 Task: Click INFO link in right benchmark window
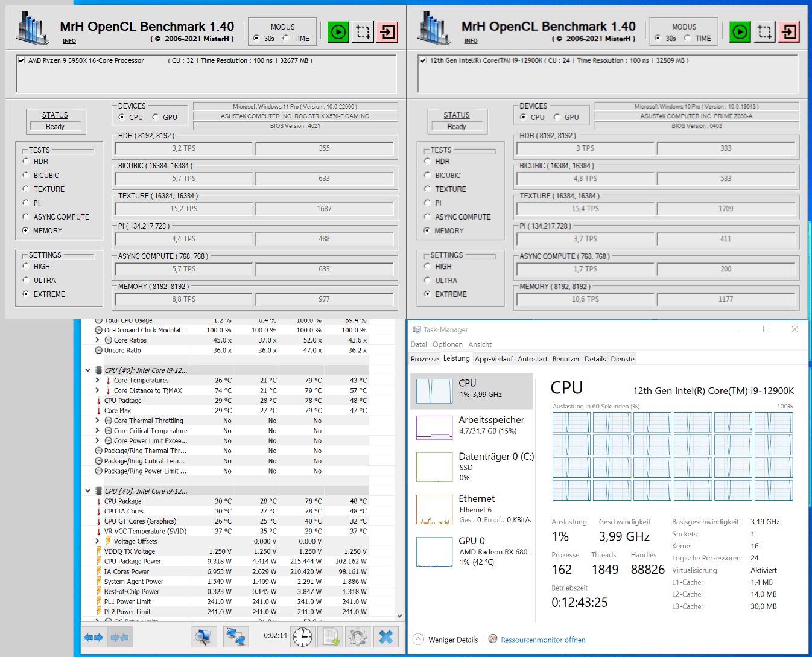tap(471, 41)
